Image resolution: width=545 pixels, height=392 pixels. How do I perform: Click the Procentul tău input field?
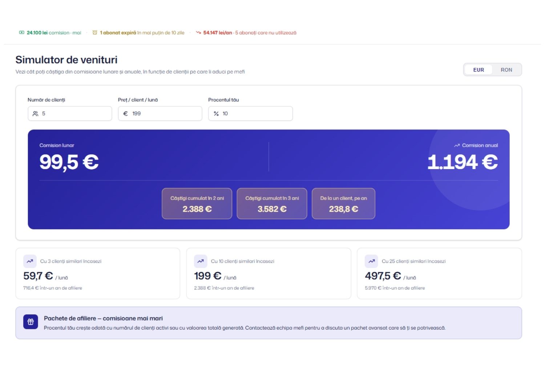click(x=250, y=114)
